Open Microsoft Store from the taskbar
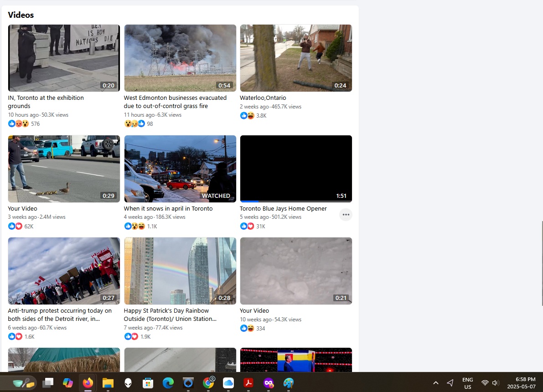The width and height of the screenshot is (543, 392). (x=148, y=382)
